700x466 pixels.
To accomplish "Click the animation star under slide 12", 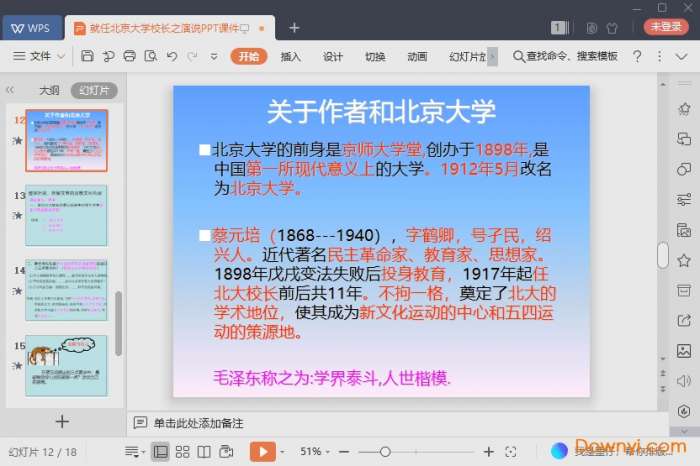I will (17, 141).
